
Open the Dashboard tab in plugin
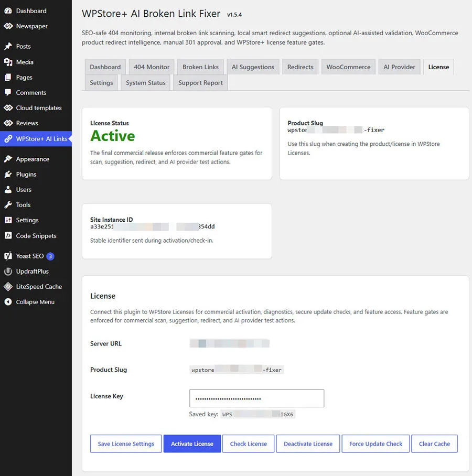105,67
